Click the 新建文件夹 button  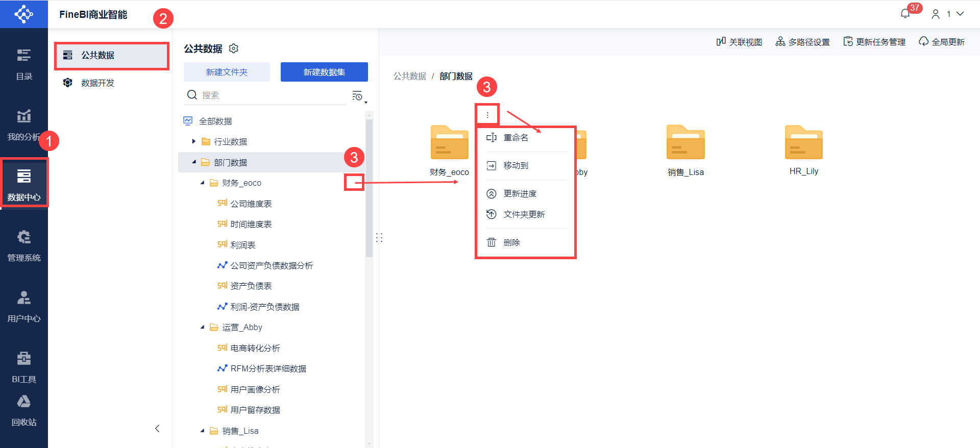click(x=227, y=72)
